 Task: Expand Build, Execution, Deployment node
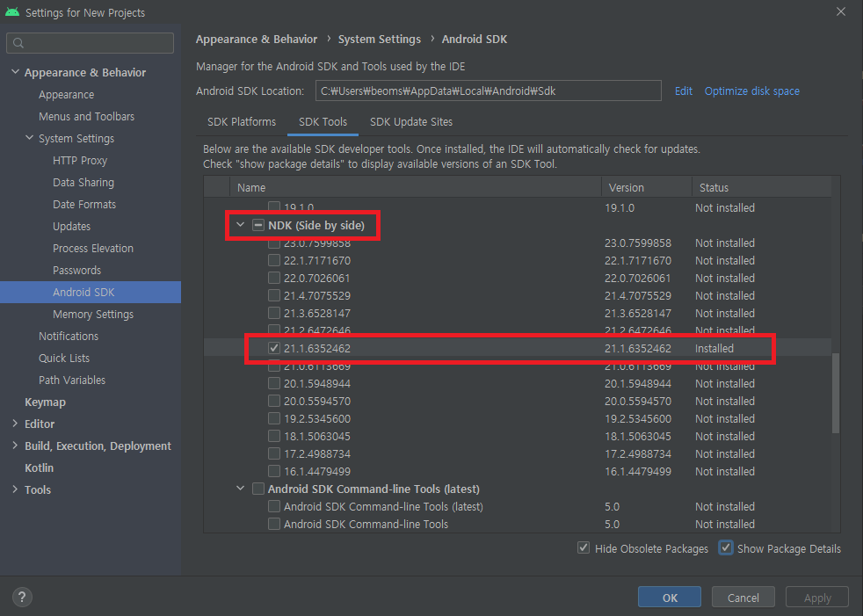15,446
